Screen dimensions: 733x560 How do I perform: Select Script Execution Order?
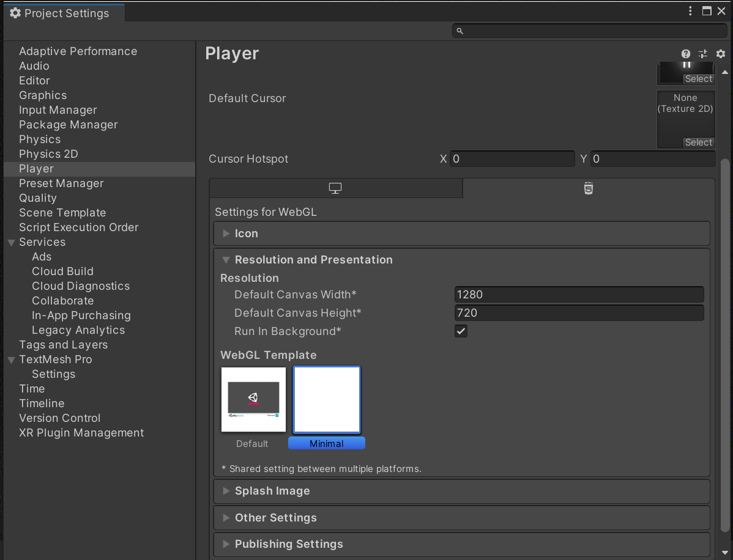79,227
